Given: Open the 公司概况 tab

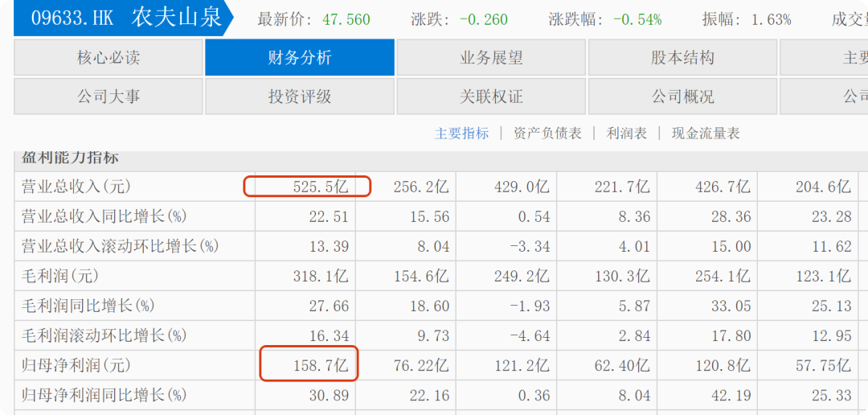Looking at the screenshot, I should (682, 97).
